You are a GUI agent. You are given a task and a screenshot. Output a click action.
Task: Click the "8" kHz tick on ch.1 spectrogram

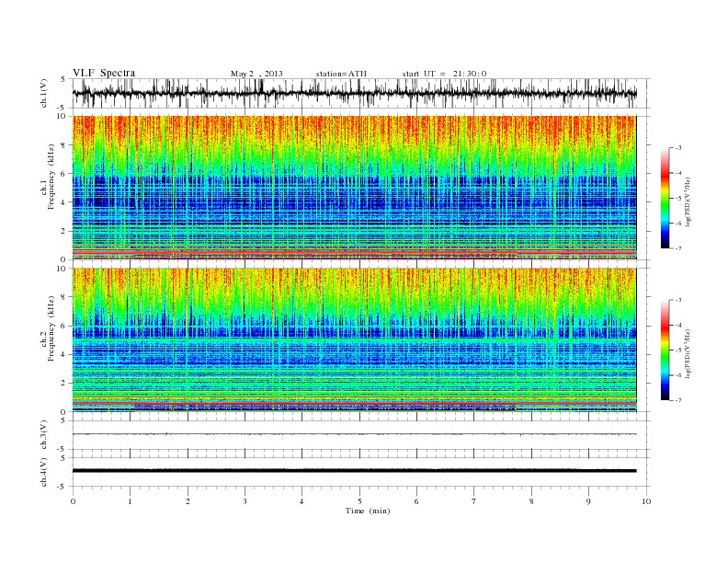click(x=64, y=145)
